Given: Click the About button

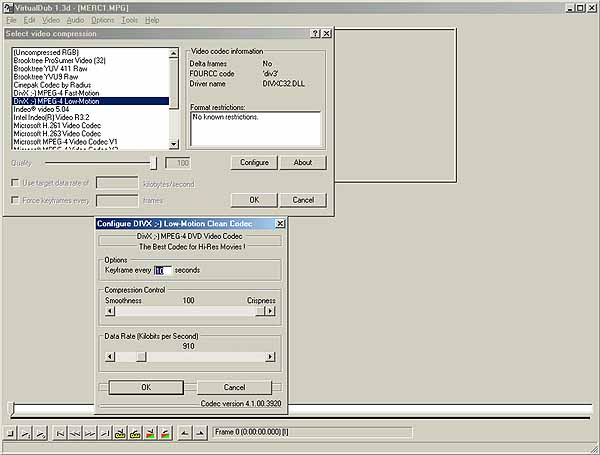Looking at the screenshot, I should pos(303,162).
